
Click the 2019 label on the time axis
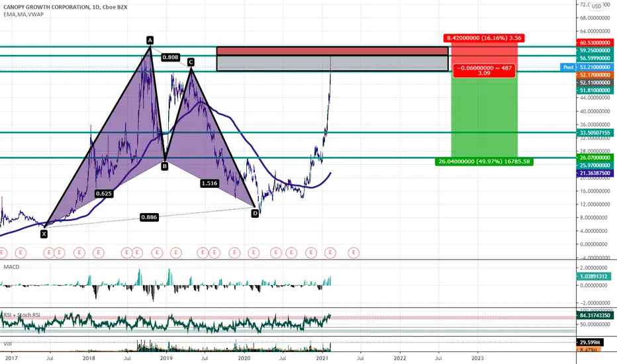(166, 358)
